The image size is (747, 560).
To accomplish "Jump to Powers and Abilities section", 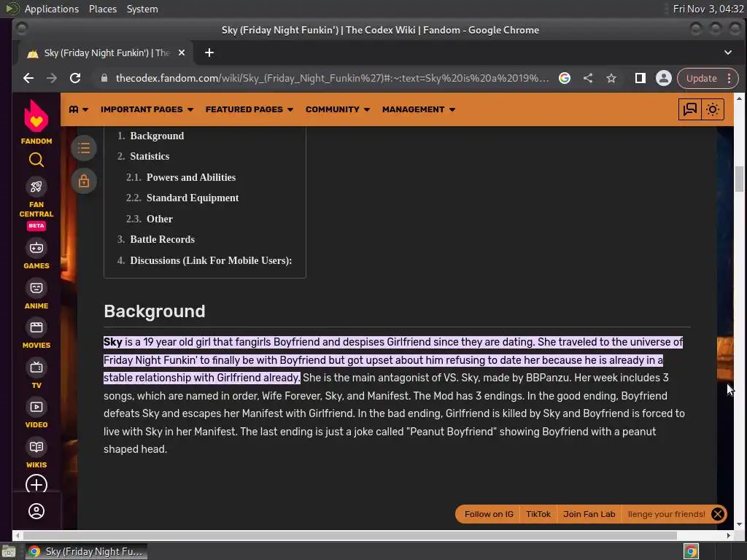I will [x=191, y=177].
